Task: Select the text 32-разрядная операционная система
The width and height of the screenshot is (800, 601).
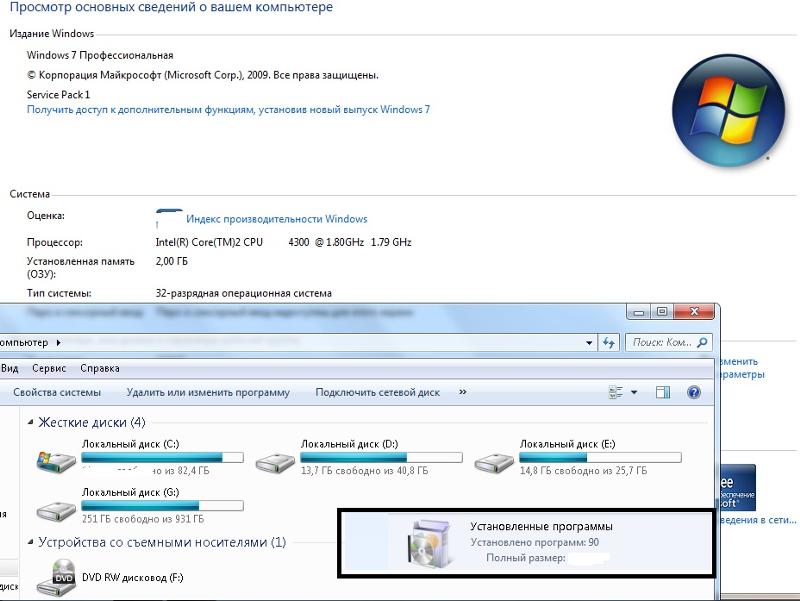Action: tap(244, 293)
